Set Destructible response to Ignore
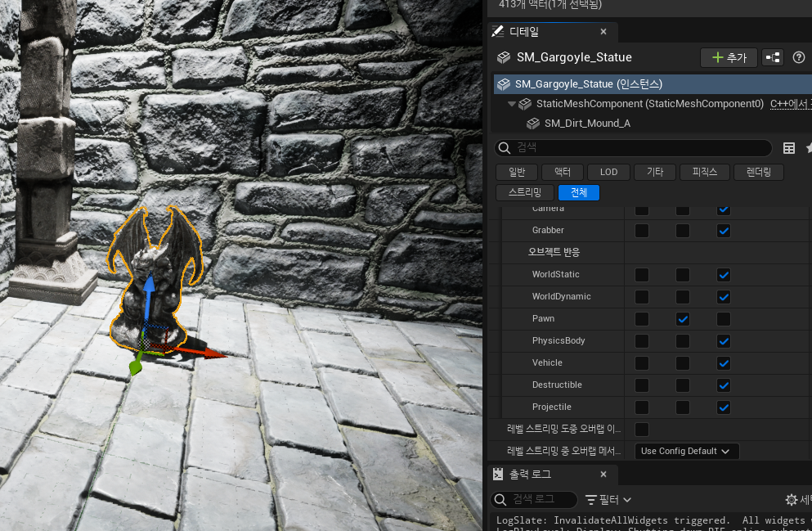The width and height of the screenshot is (812, 531). [642, 385]
